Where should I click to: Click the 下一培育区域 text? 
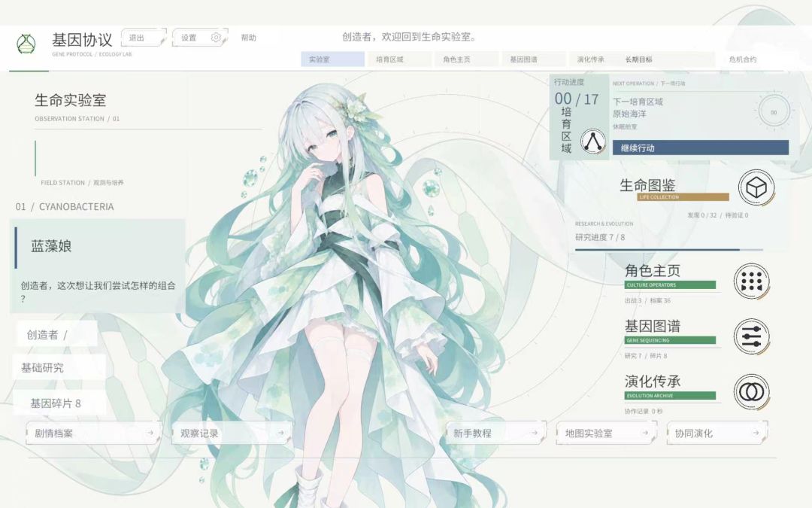[x=638, y=102]
